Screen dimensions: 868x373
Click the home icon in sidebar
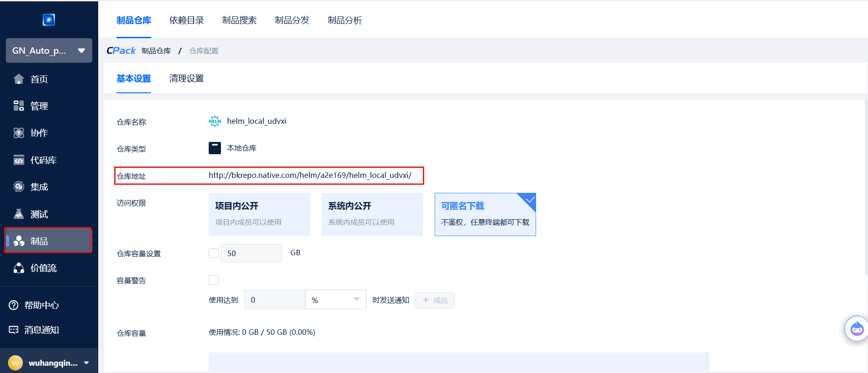[19, 79]
